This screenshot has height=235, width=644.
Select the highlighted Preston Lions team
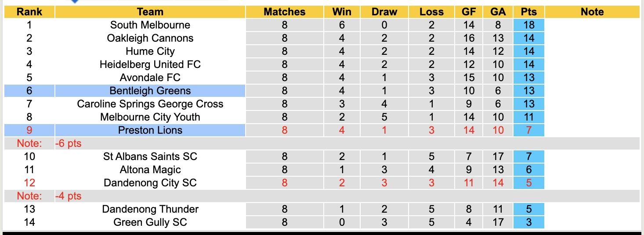pyautogui.click(x=150, y=130)
